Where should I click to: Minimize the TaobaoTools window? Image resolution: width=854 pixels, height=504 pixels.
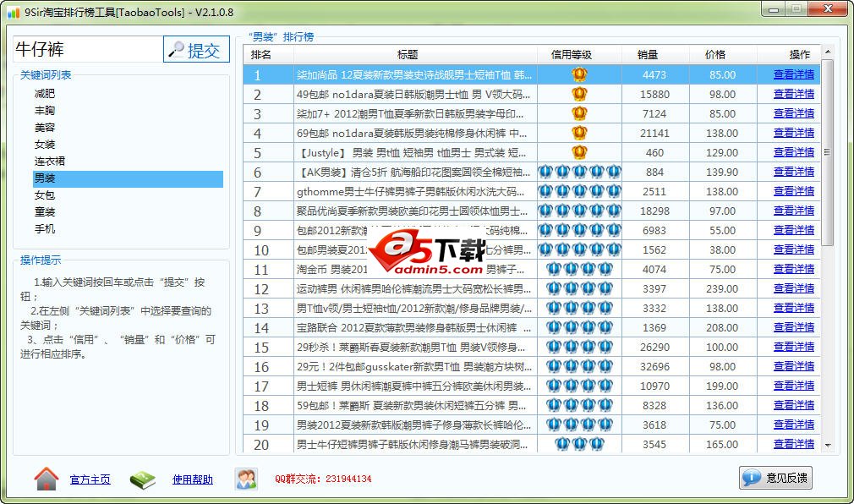click(x=774, y=9)
